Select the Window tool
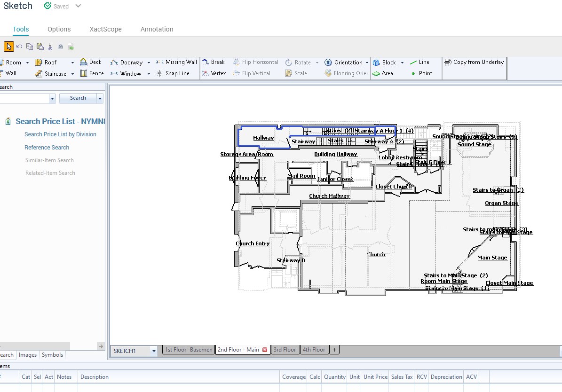The width and height of the screenshot is (562, 392). pos(126,73)
